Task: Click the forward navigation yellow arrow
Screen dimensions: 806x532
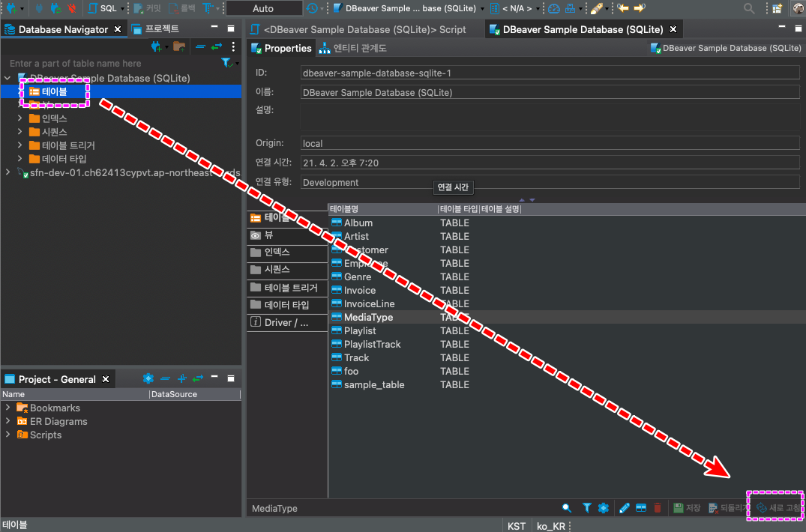Action: [640, 8]
